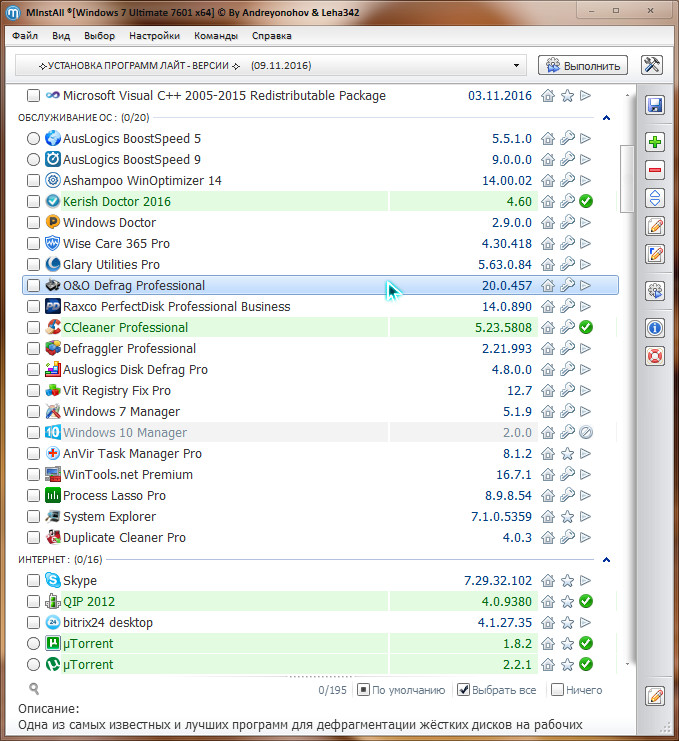Click the search magnifier icon

(x=34, y=689)
